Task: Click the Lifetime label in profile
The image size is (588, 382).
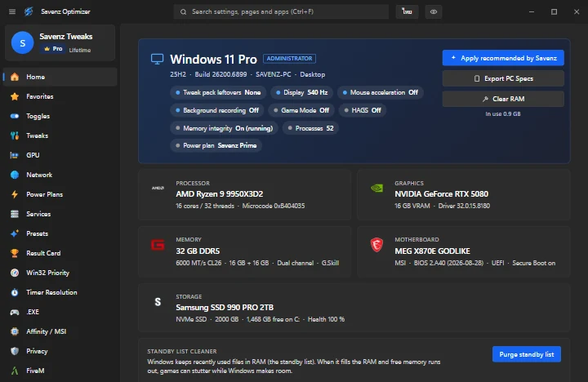Action: coord(80,50)
